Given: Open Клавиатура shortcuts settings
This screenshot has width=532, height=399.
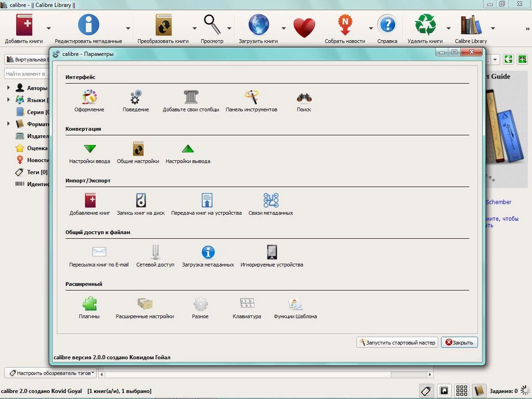Looking at the screenshot, I should click(247, 308).
